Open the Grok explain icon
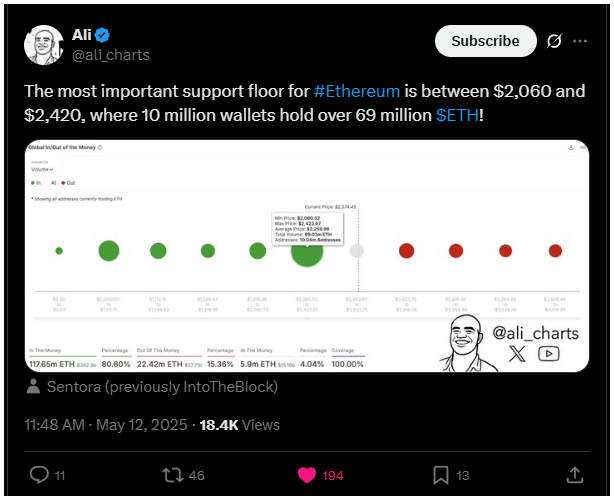The image size is (614, 500). tap(554, 41)
